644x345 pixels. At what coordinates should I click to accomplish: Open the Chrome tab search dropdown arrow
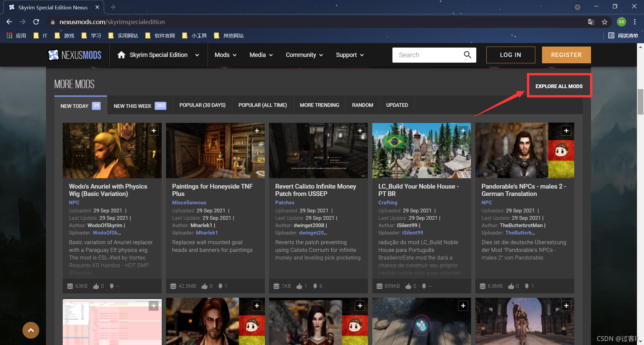point(577,7)
